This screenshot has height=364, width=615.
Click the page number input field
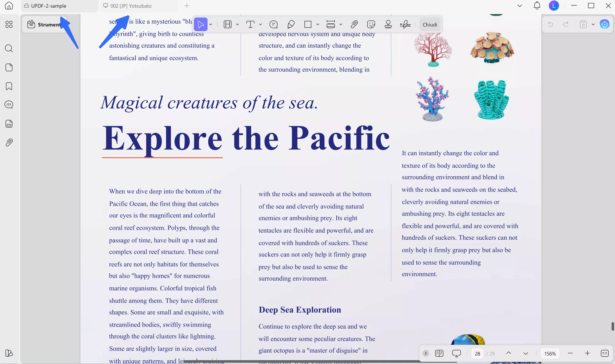tap(477, 354)
